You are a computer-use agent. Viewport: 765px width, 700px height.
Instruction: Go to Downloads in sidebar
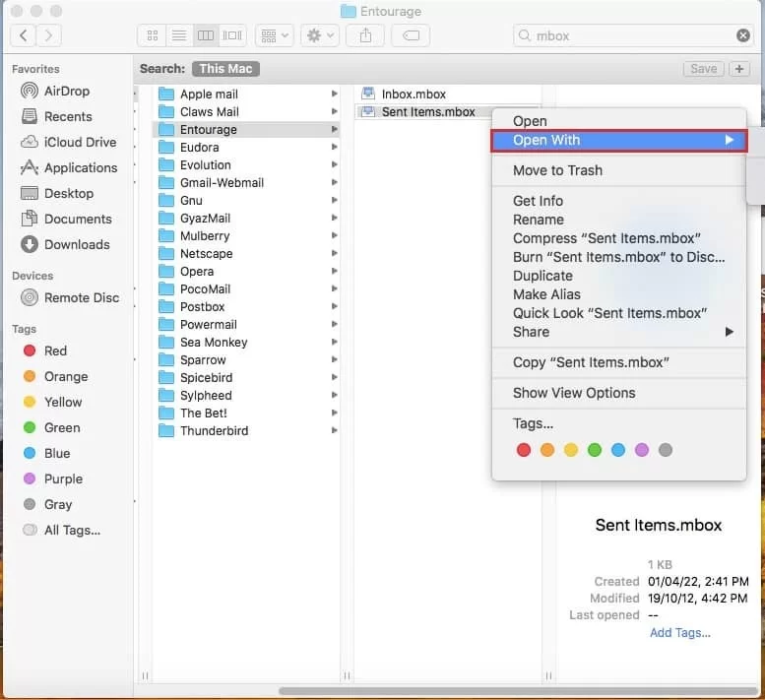pos(76,244)
